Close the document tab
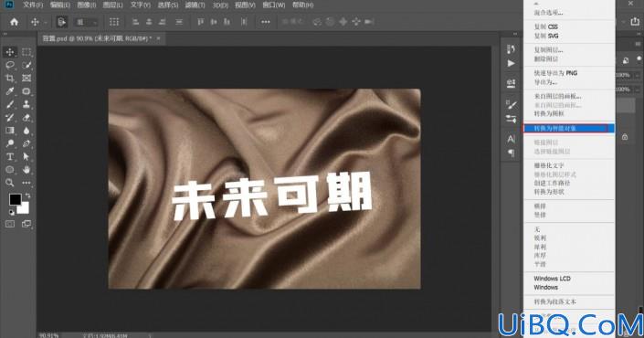This screenshot has height=338, width=644. [159, 38]
